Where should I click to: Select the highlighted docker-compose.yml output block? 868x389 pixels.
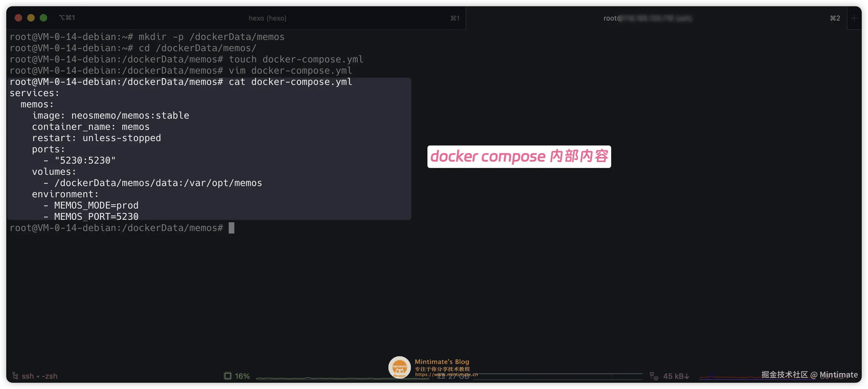coord(209,148)
